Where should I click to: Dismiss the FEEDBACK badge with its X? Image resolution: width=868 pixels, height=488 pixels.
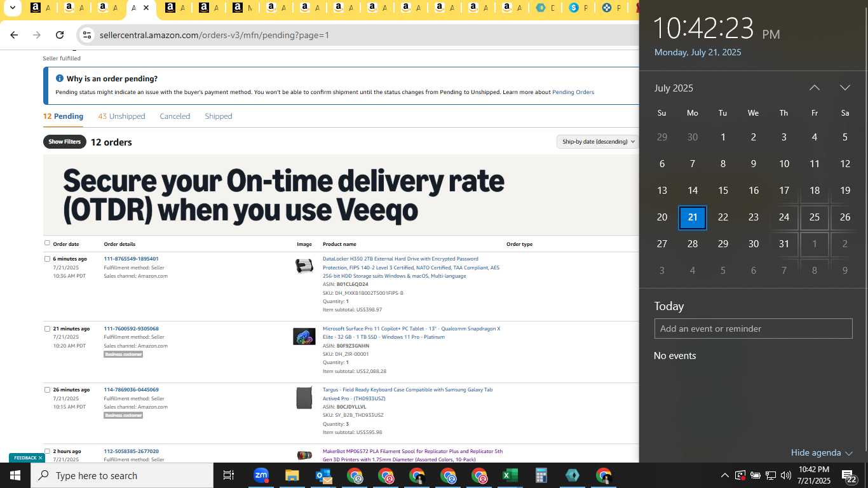coord(40,457)
